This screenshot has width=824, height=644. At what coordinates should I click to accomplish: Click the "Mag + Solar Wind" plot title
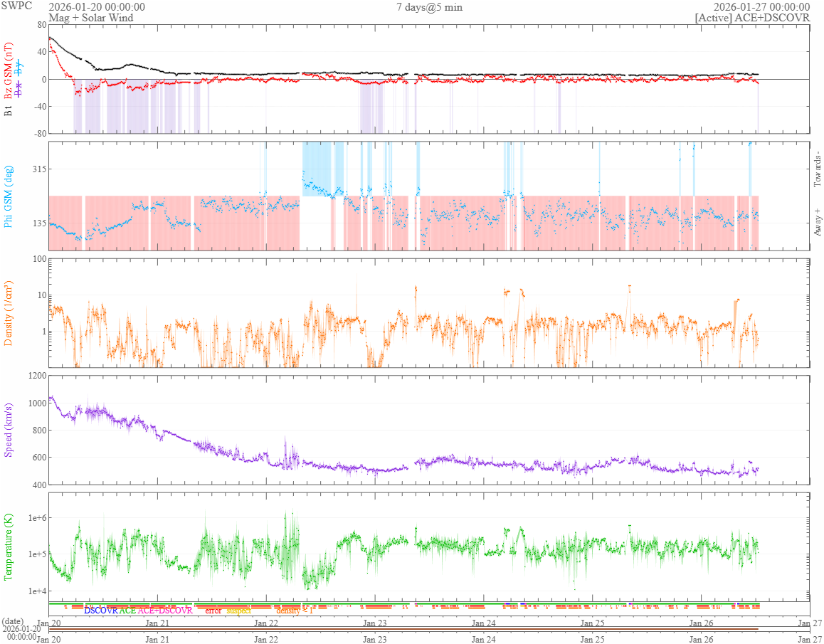pos(88,18)
